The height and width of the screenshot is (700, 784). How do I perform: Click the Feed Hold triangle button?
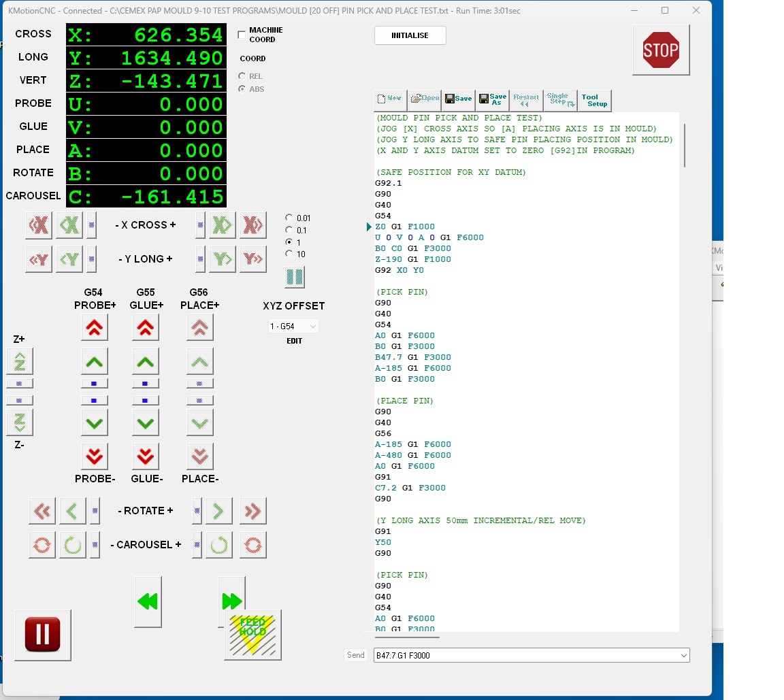click(252, 634)
